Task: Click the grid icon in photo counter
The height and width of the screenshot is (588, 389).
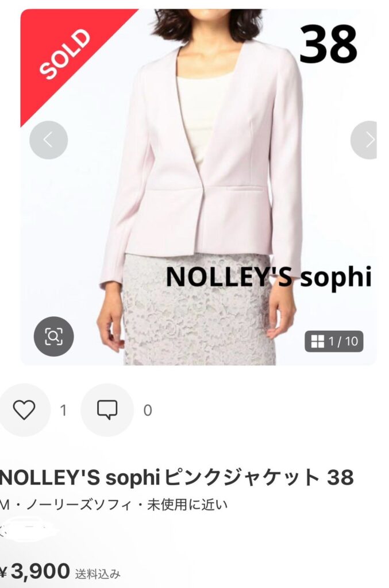Action: click(x=317, y=341)
